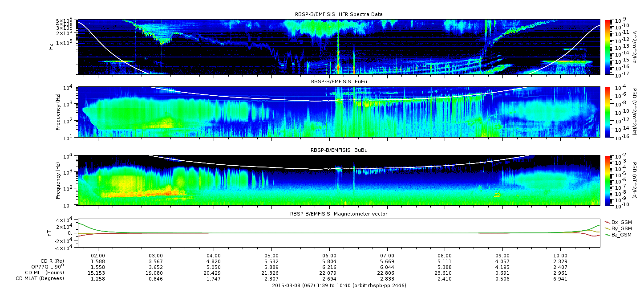
Task: Click the Hz axis label of HFR panel
Action: (52, 46)
